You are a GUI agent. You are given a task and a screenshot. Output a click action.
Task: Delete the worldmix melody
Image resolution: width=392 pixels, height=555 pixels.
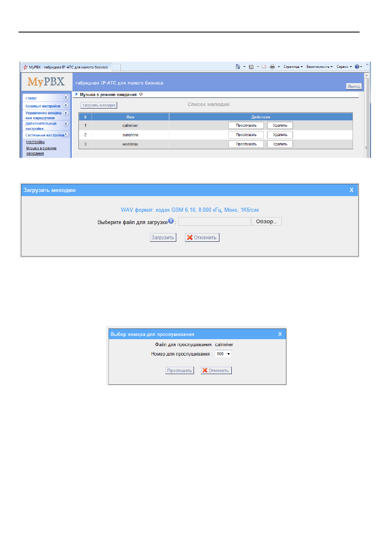pos(280,144)
